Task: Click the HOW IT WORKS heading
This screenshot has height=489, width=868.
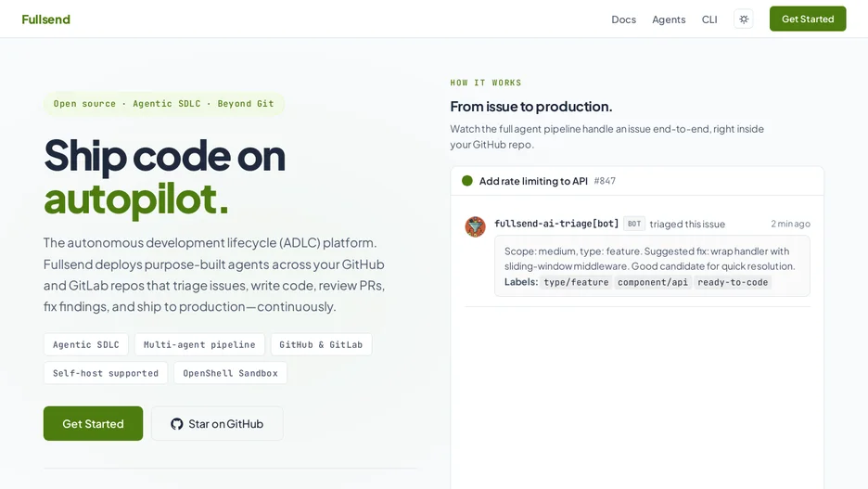Action: [x=486, y=83]
